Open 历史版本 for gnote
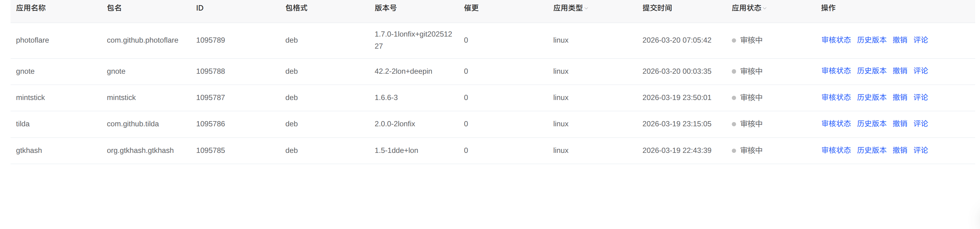980x229 pixels. pyautogui.click(x=872, y=71)
